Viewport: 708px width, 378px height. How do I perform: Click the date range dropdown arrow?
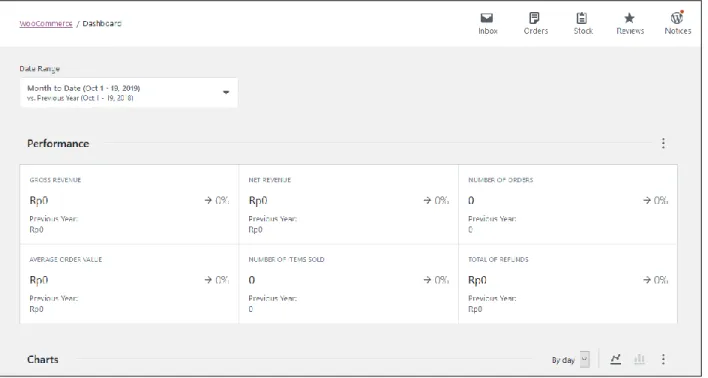(226, 93)
